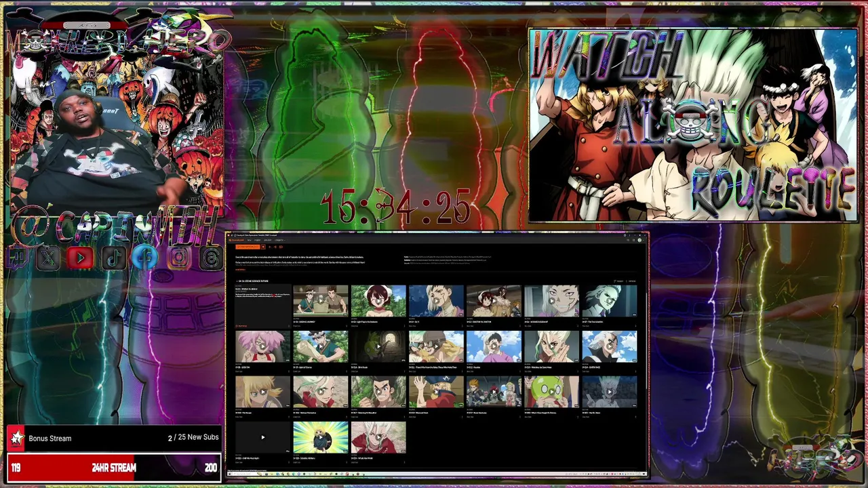868x488 pixels.
Task: Click the Options control above episode list
Action: (x=631, y=281)
